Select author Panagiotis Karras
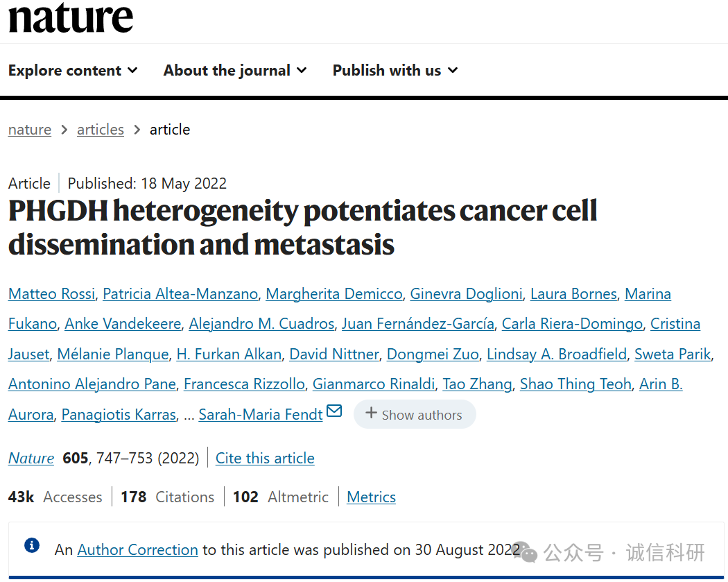The image size is (728, 582). (119, 415)
